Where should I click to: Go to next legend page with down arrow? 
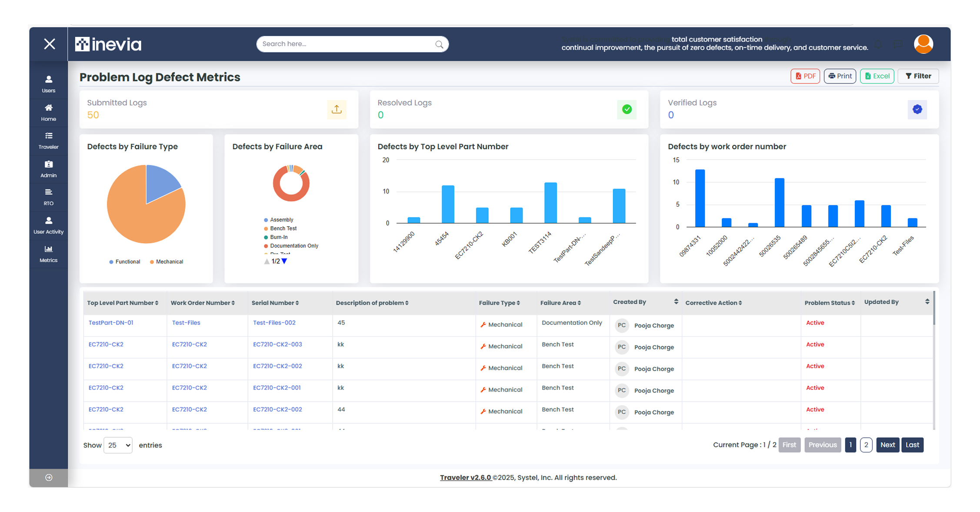click(284, 261)
